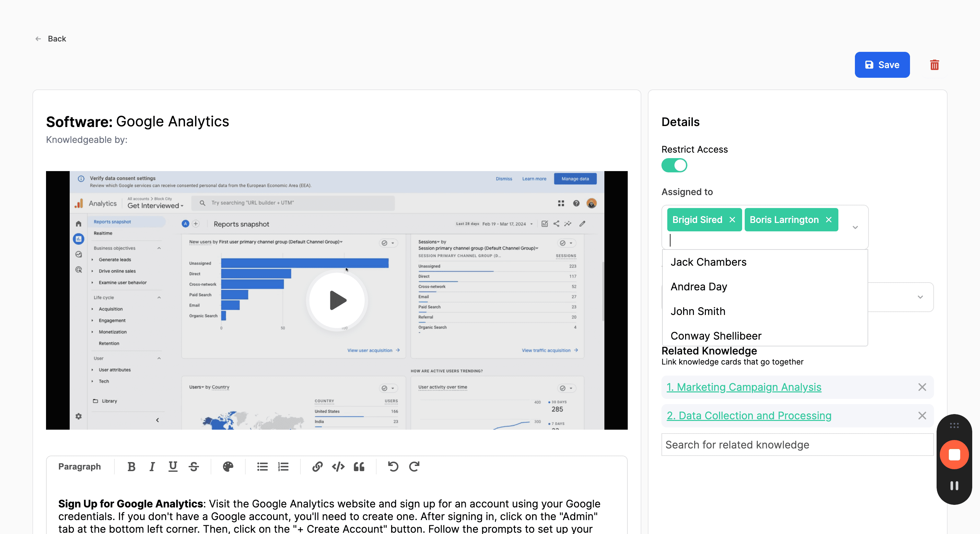Insert a bulleted list

coord(262,467)
